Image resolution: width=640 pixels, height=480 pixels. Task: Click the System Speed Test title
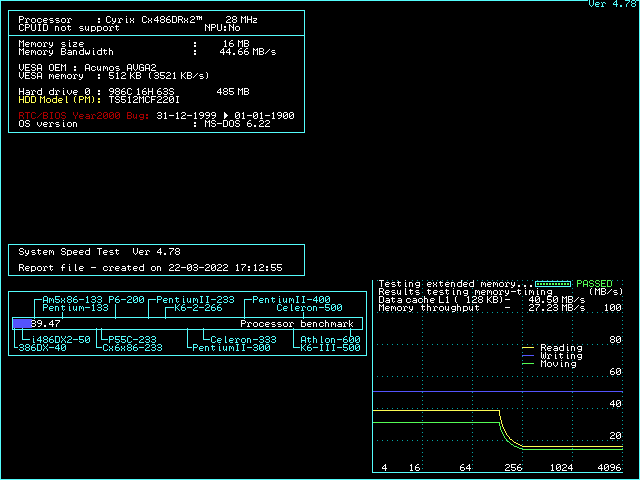(99, 252)
